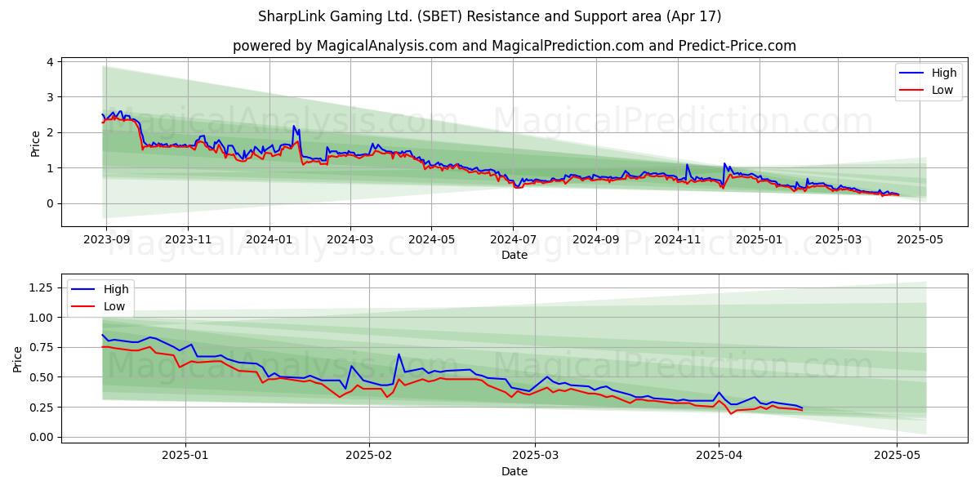The image size is (980, 490).
Task: Click the '2025-05' x-axis label on bottom chart
Action: [897, 457]
